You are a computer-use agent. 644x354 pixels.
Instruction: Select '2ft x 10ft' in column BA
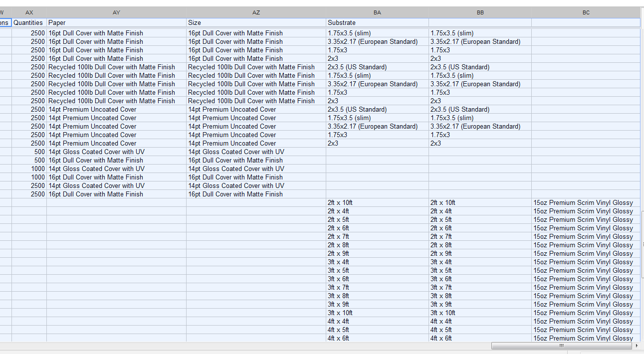377,202
